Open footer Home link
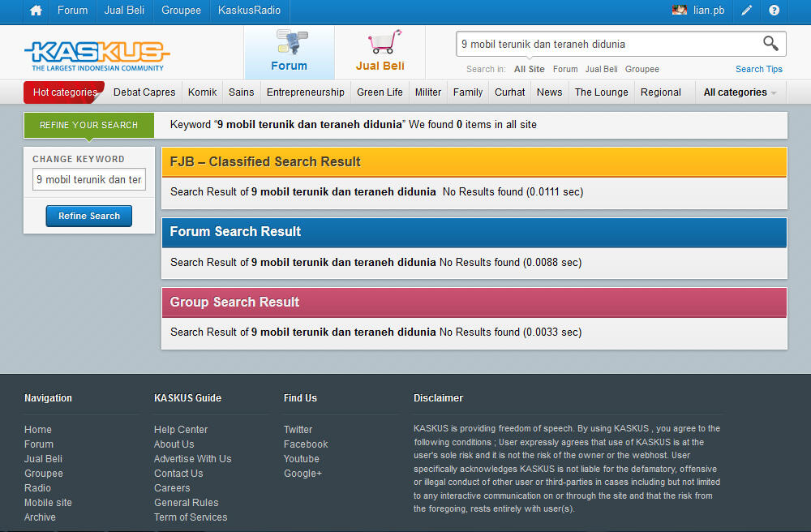 coord(38,430)
